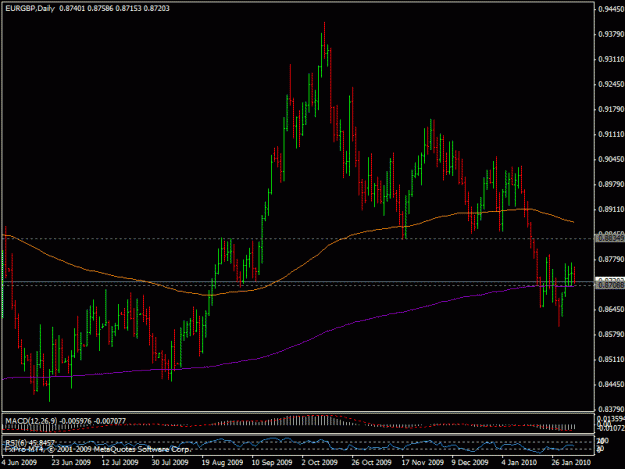Click the 26 Oct 2009 date label
The width and height of the screenshot is (625, 469).
tap(371, 462)
